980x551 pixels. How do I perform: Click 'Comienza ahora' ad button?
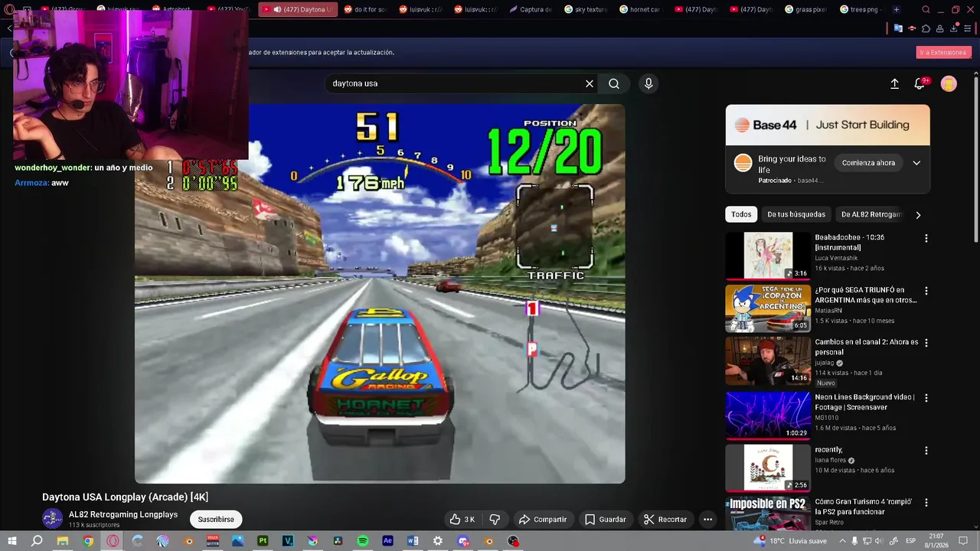coord(868,163)
